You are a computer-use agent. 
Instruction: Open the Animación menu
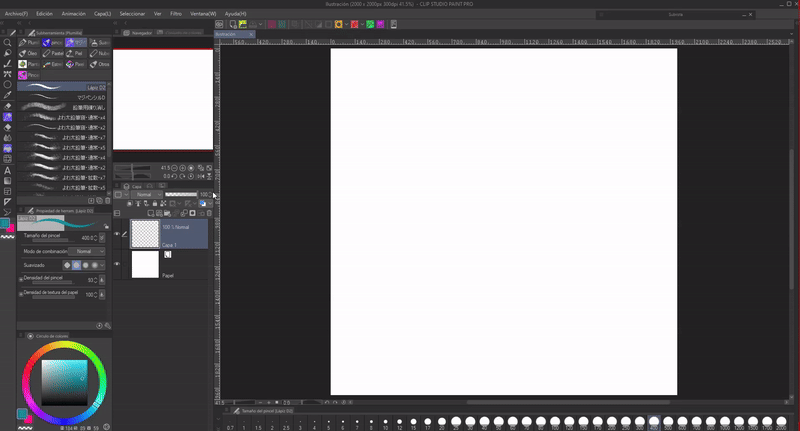pos(73,14)
